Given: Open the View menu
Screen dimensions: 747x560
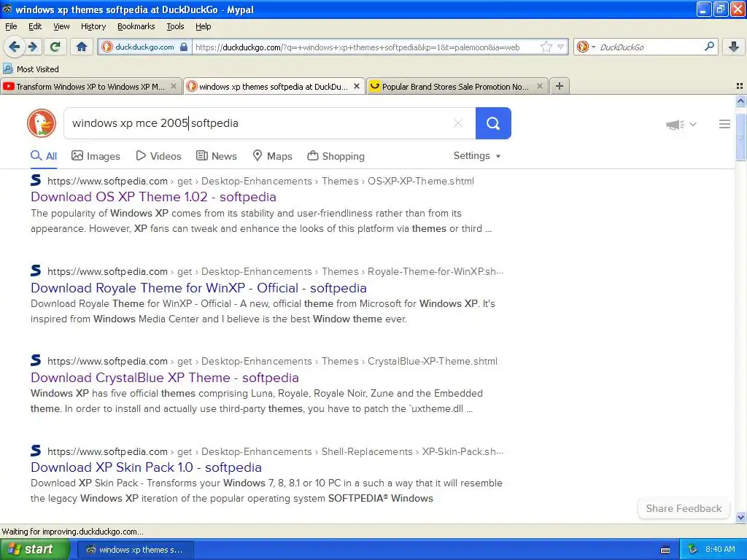Looking at the screenshot, I should coord(61,26).
